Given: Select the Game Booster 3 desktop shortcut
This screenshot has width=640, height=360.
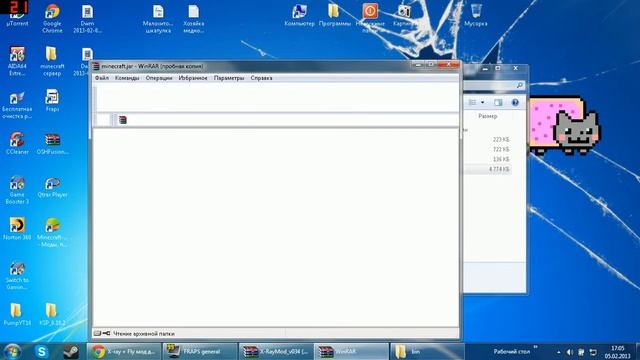Looking at the screenshot, I should tap(17, 190).
